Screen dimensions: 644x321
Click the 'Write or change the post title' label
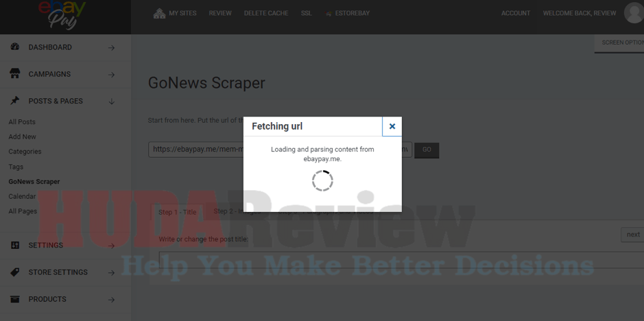203,239
